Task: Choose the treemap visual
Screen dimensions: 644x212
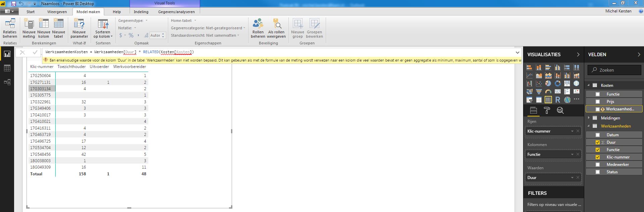Action: pyautogui.click(x=567, y=83)
